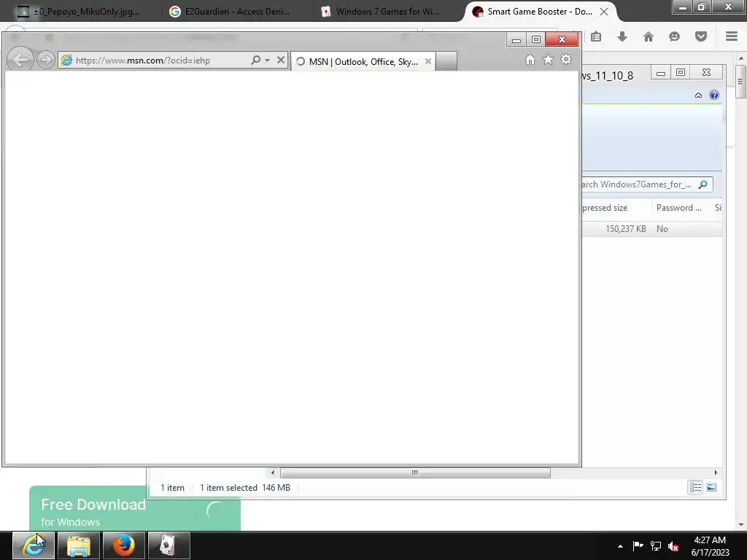Maximize the Internet Explorer window
This screenshot has width=747, height=560.
click(536, 39)
